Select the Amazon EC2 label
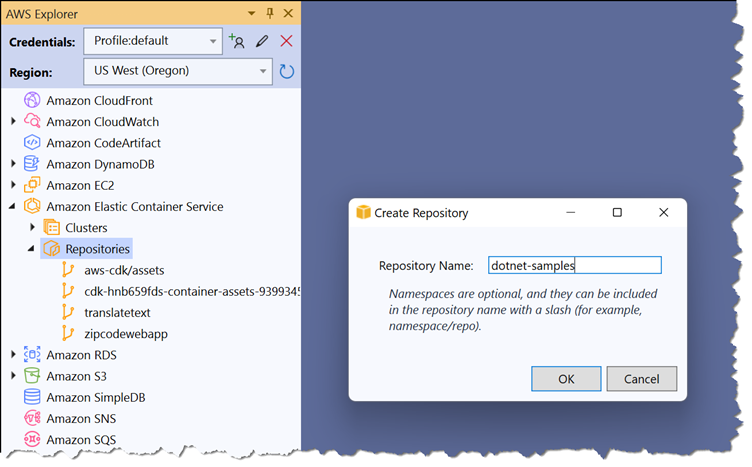The width and height of the screenshot is (752, 467). pyautogui.click(x=80, y=185)
